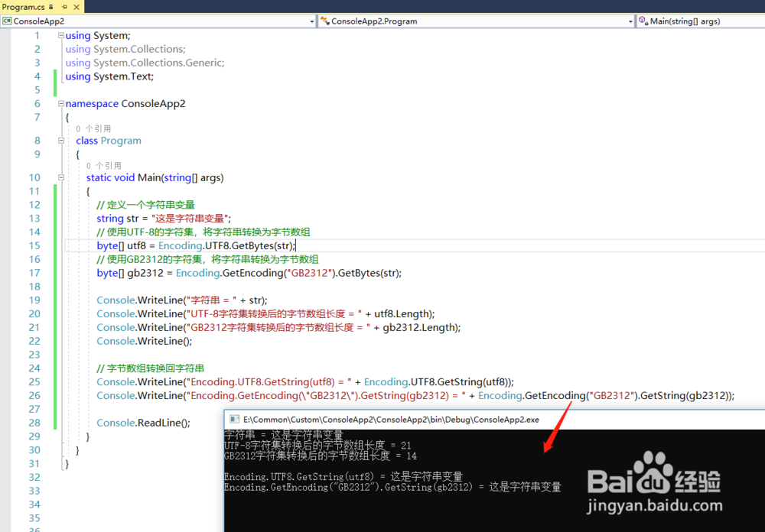Toggle a breakpoint on line 15
The height and width of the screenshot is (532, 765).
(6, 245)
